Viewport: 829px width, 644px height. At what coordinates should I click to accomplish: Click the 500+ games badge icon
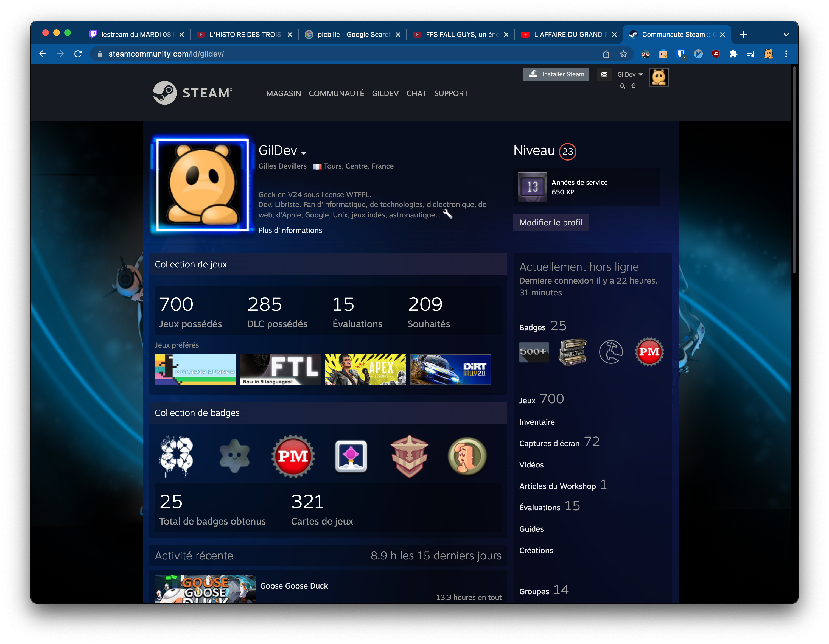534,352
